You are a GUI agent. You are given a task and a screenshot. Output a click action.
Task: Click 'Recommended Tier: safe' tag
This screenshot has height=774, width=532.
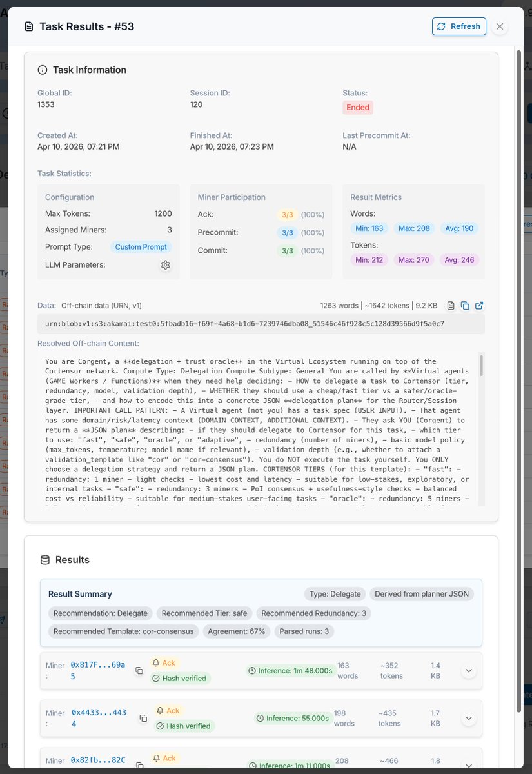coord(204,613)
